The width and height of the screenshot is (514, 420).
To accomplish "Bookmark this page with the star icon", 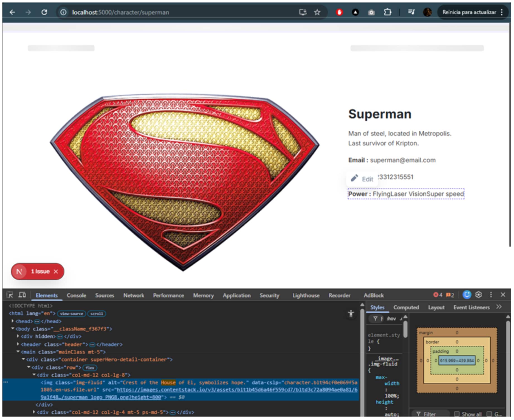I will [x=318, y=12].
